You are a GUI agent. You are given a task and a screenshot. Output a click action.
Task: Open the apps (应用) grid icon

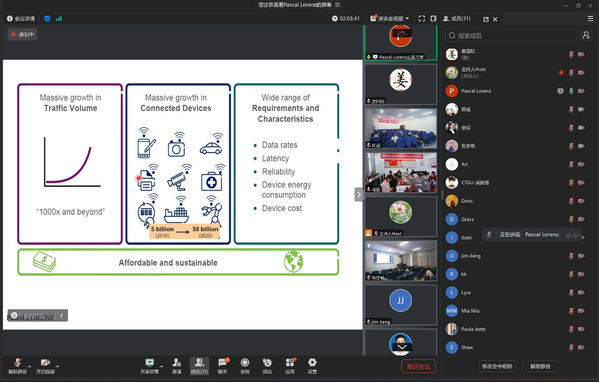[290, 366]
